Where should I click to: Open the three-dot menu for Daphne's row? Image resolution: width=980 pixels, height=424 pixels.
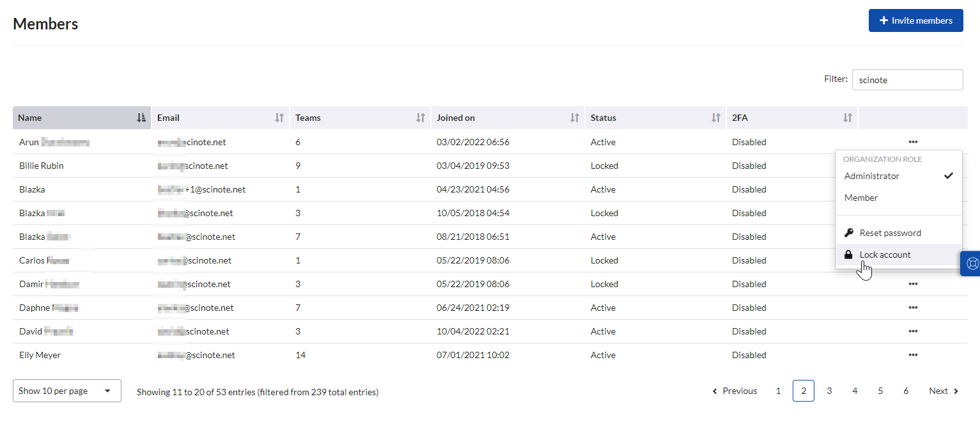[912, 308]
